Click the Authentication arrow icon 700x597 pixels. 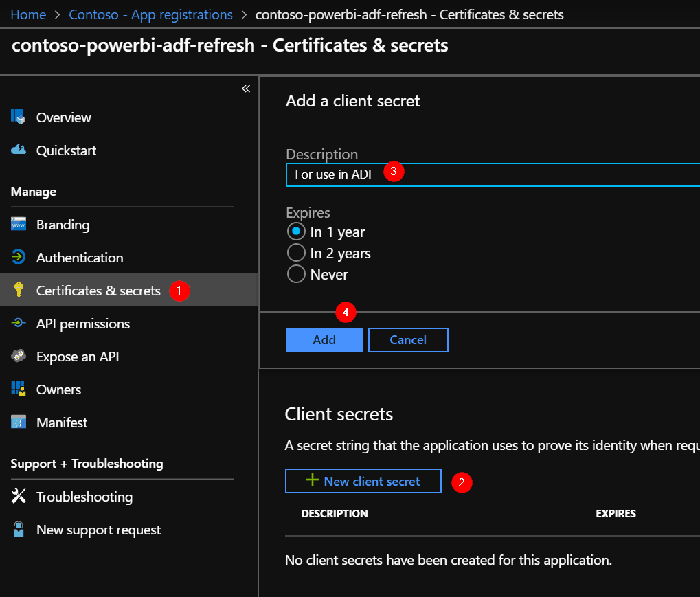[x=19, y=257]
